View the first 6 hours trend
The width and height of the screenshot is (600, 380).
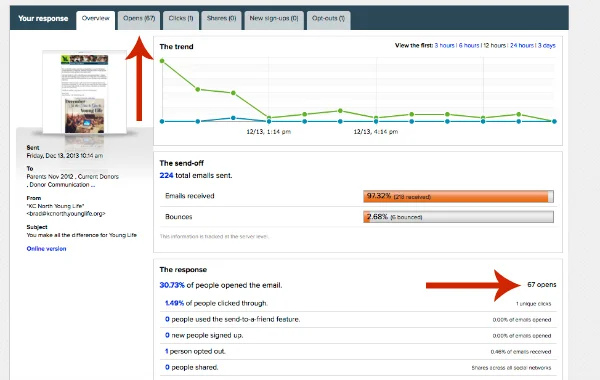click(x=469, y=46)
